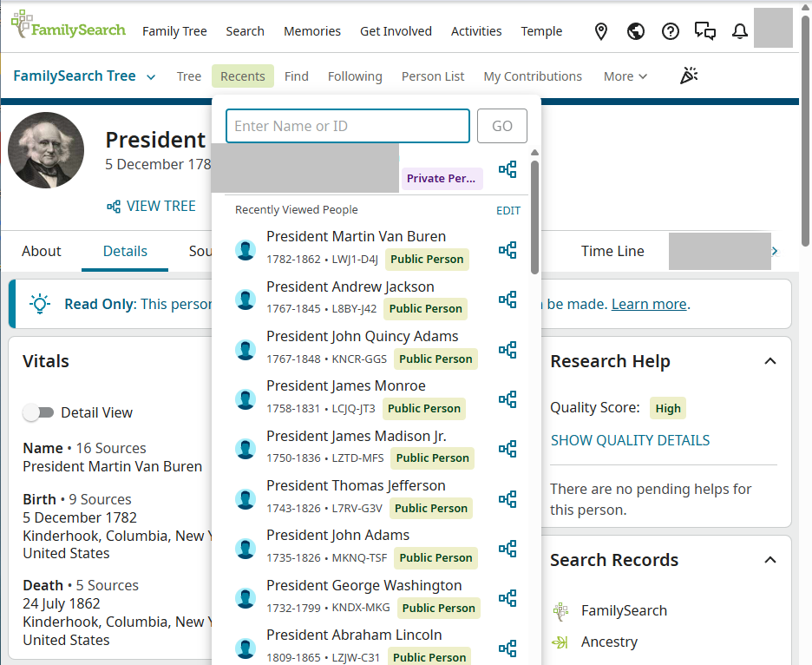The image size is (812, 665).
Task: Open tree icon for the Private Person entry
Action: (507, 169)
